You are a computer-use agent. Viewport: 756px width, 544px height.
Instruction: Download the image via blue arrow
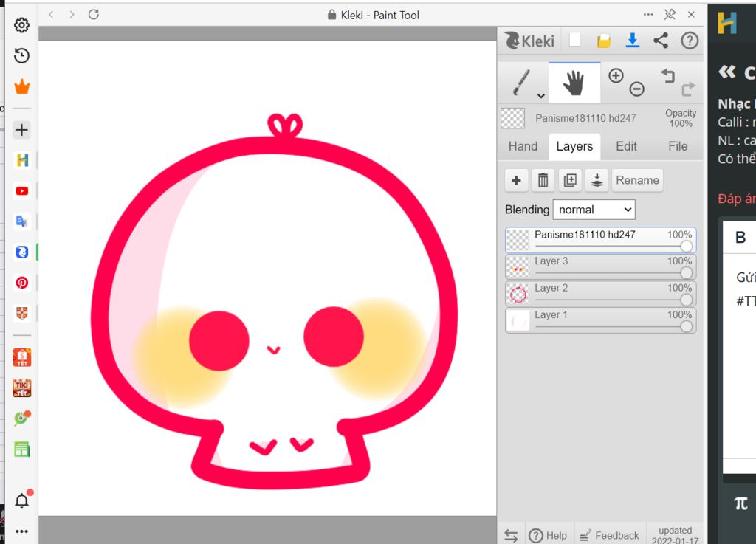pyautogui.click(x=633, y=41)
